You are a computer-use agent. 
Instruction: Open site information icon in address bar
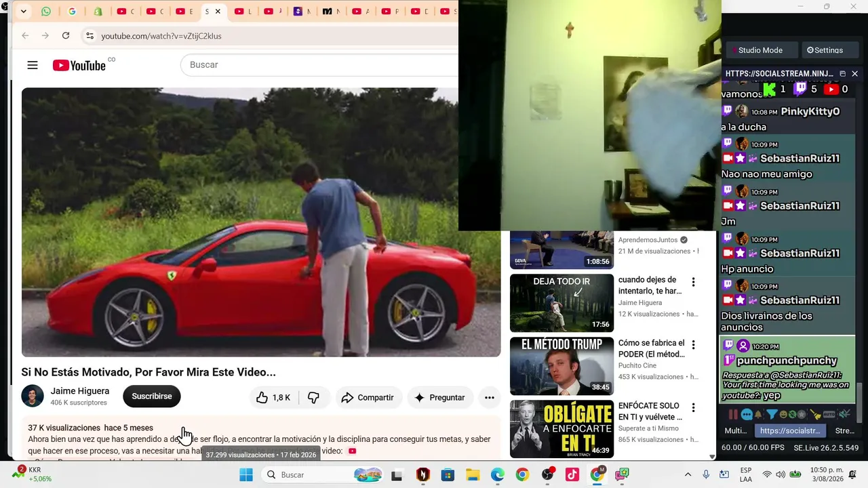tap(90, 36)
